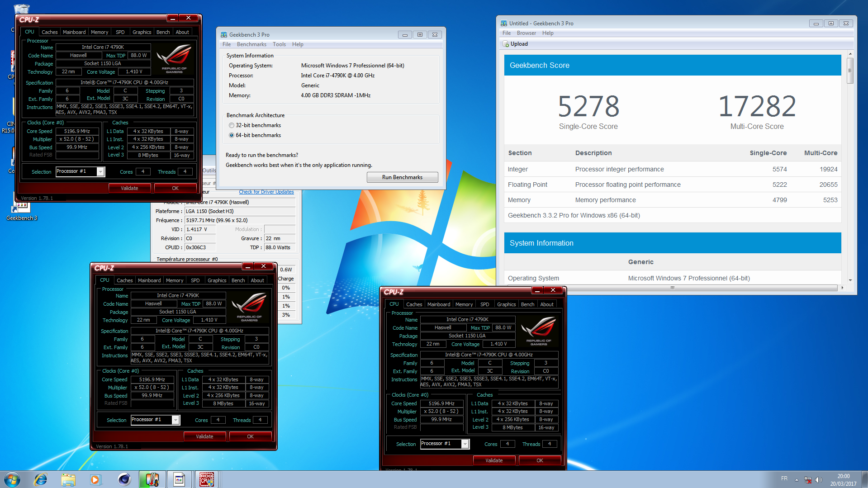This screenshot has height=488, width=868.
Task: Click the Run Benchmarks button
Action: coord(402,177)
